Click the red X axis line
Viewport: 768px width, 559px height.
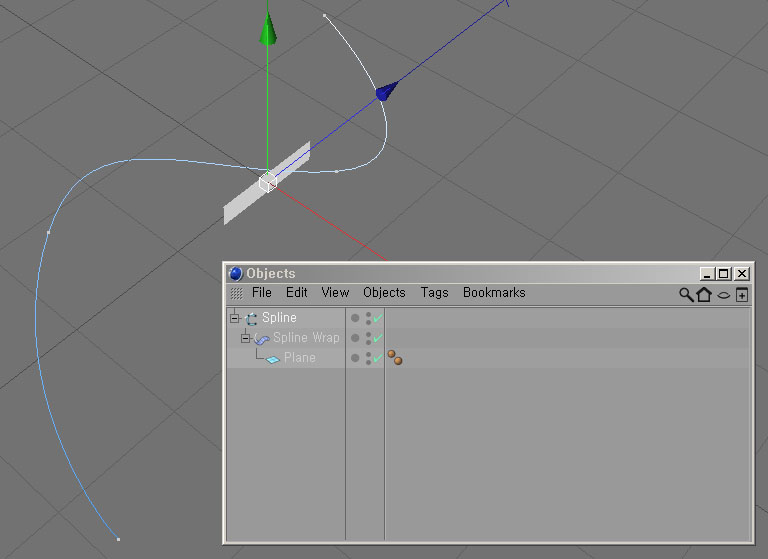(330, 224)
